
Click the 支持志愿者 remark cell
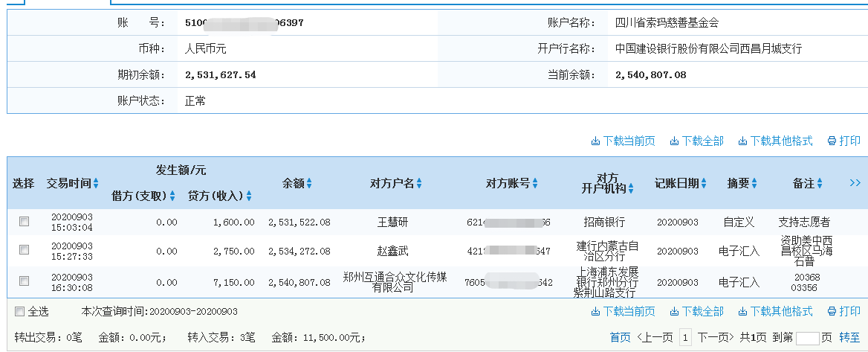(804, 223)
